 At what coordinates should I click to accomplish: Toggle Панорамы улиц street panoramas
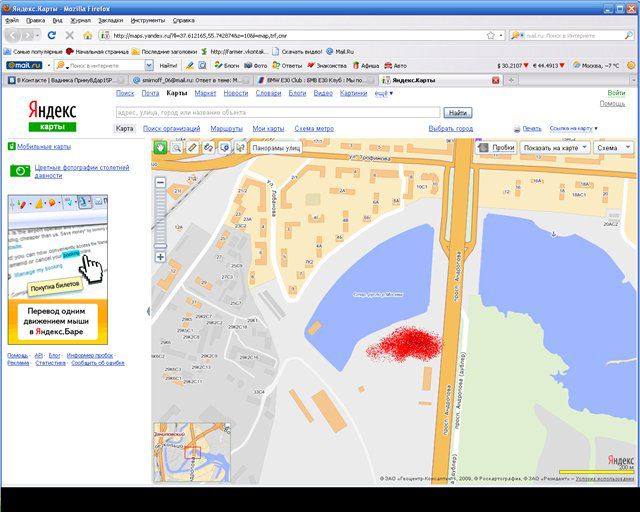coord(276,148)
